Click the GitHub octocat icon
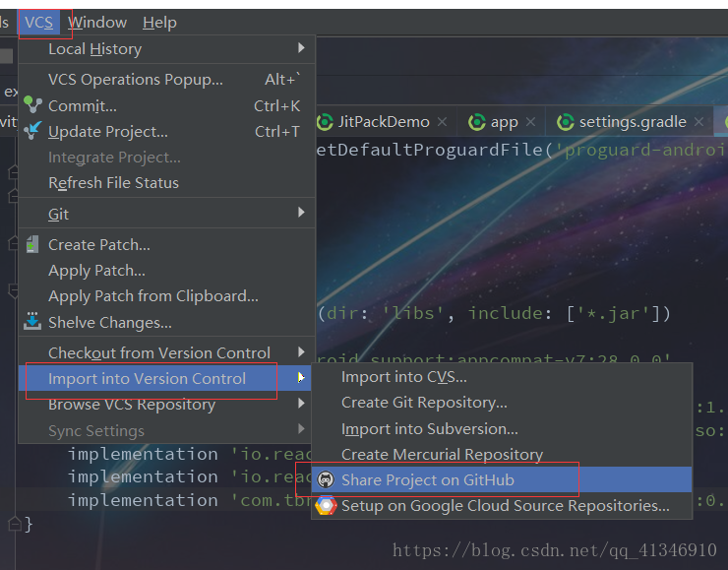The image size is (728, 570). [326, 479]
